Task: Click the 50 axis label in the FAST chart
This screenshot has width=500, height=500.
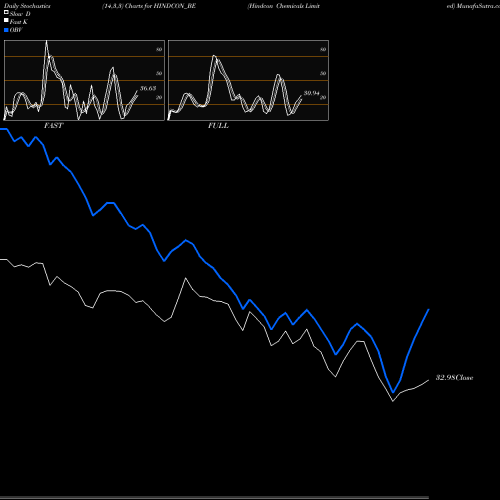Action: point(159,73)
